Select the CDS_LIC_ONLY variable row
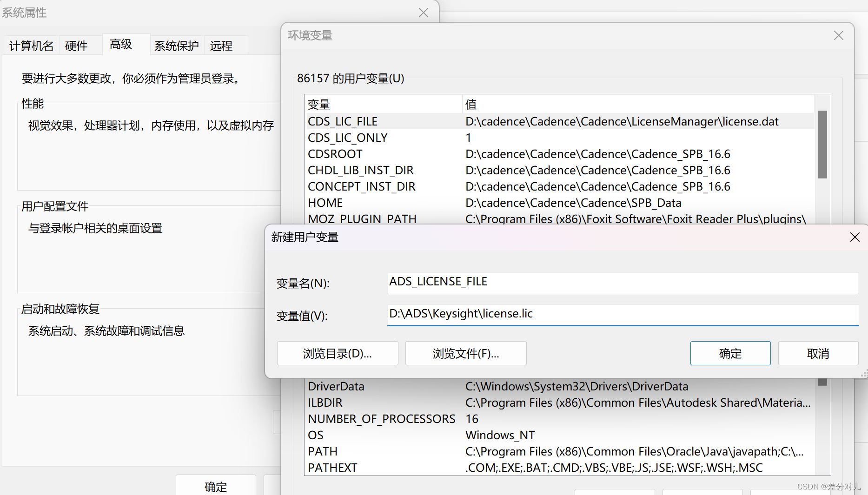Viewport: 868px width, 495px height. pos(560,138)
